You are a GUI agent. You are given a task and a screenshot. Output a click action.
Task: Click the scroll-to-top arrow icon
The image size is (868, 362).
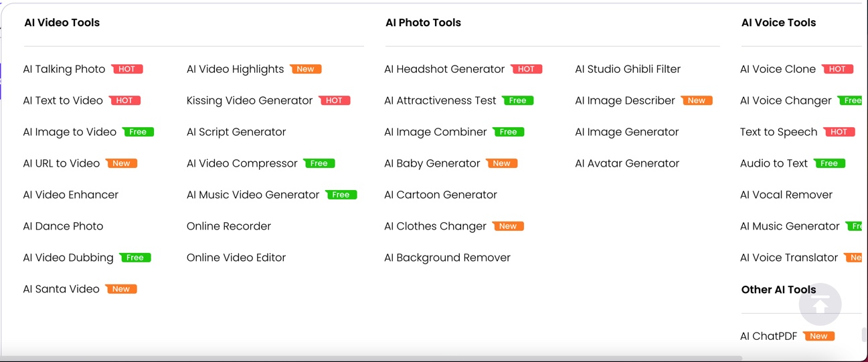point(820,304)
